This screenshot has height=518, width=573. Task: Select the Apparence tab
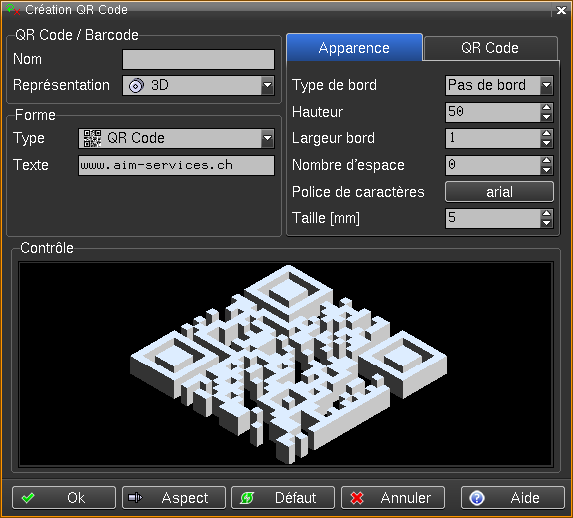[x=354, y=48]
